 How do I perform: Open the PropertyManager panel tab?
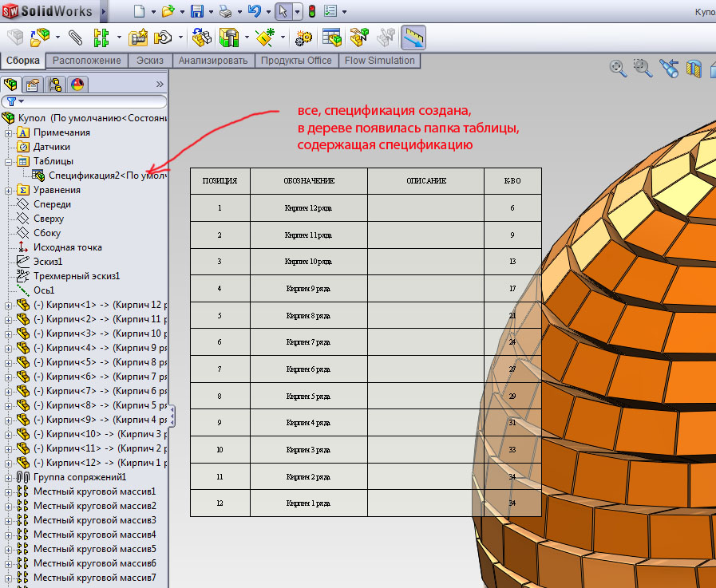33,85
